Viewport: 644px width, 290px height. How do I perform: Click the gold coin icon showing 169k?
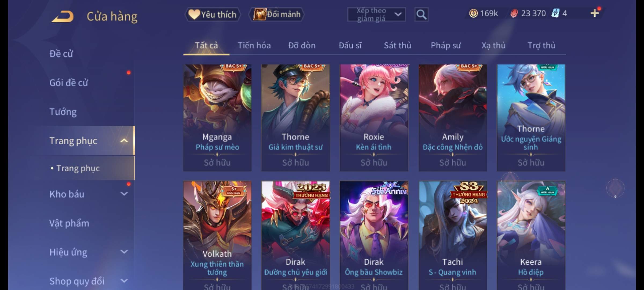473,13
